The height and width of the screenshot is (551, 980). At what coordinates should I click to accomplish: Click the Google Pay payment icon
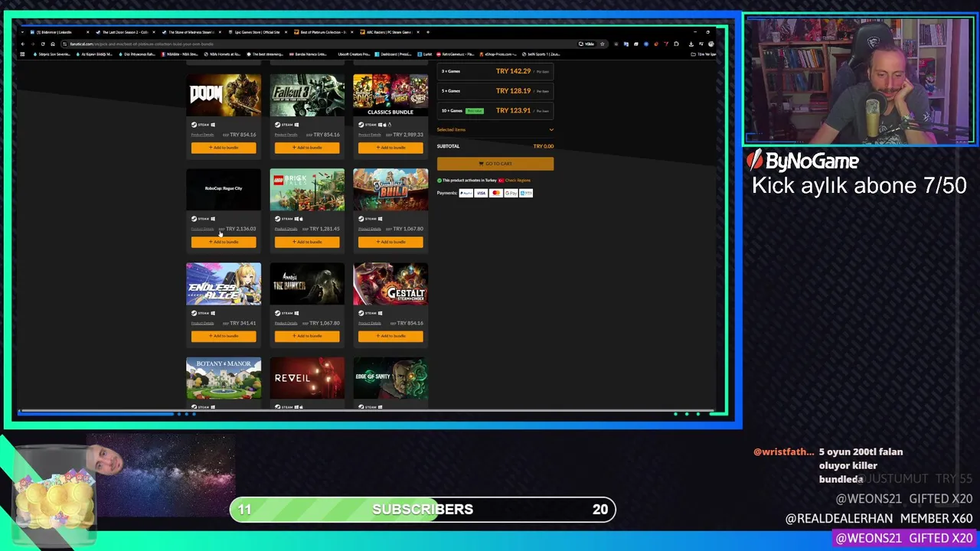[x=511, y=193]
